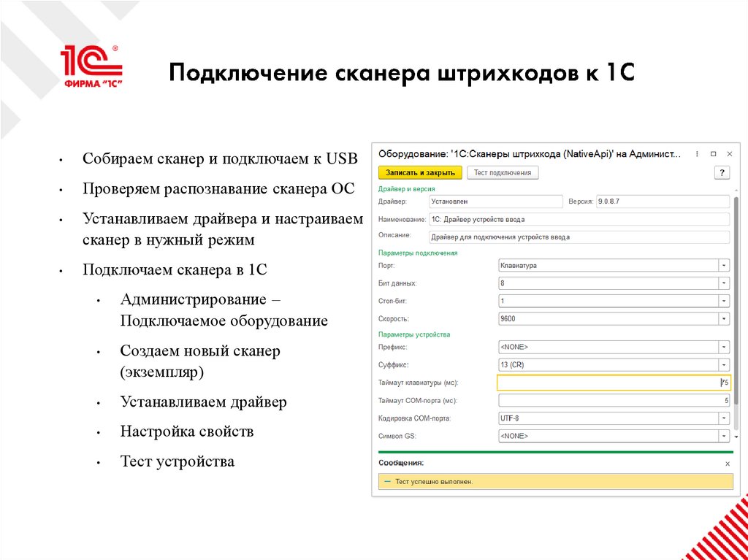Click the Описание field text
This screenshot has height=560, width=748.
(579, 237)
